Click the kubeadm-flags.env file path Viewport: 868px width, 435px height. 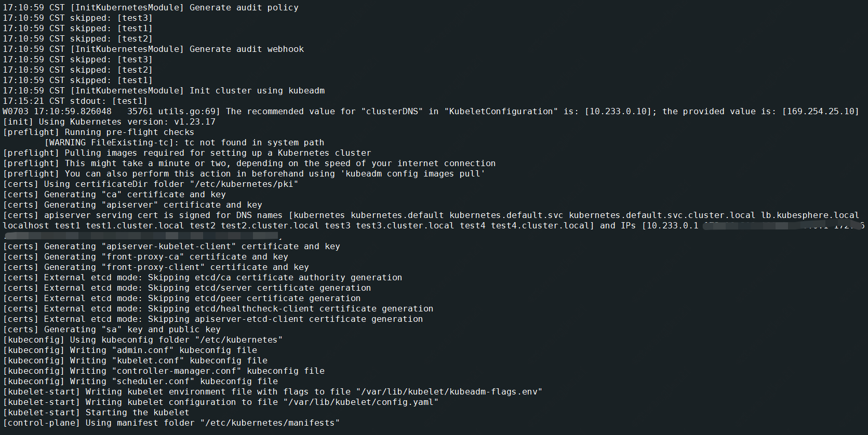(x=449, y=392)
